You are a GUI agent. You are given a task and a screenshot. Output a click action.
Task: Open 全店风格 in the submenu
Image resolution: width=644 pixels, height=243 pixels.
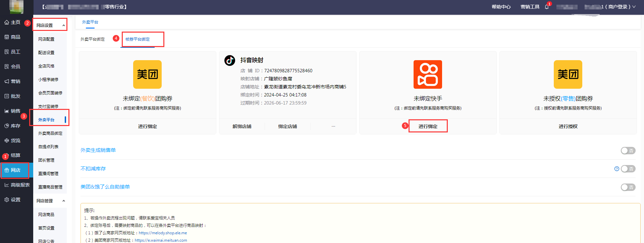tap(46, 66)
